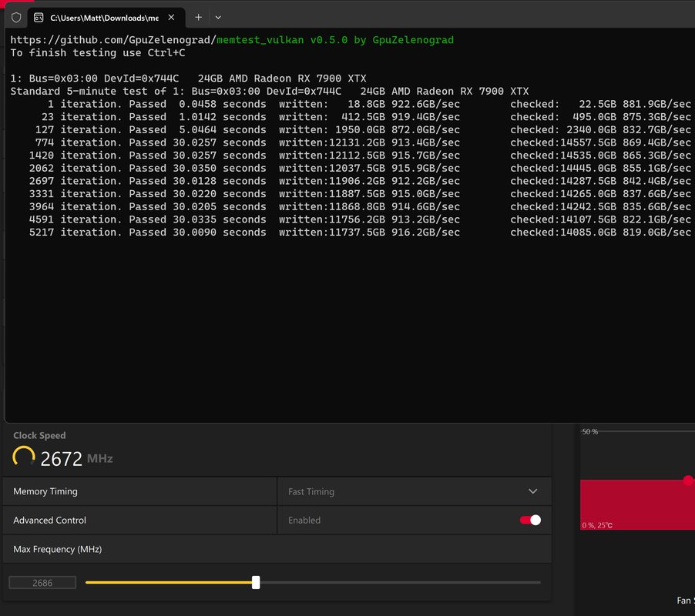This screenshot has width=695, height=616.
Task: Click the Memory Timing label
Action: click(45, 491)
